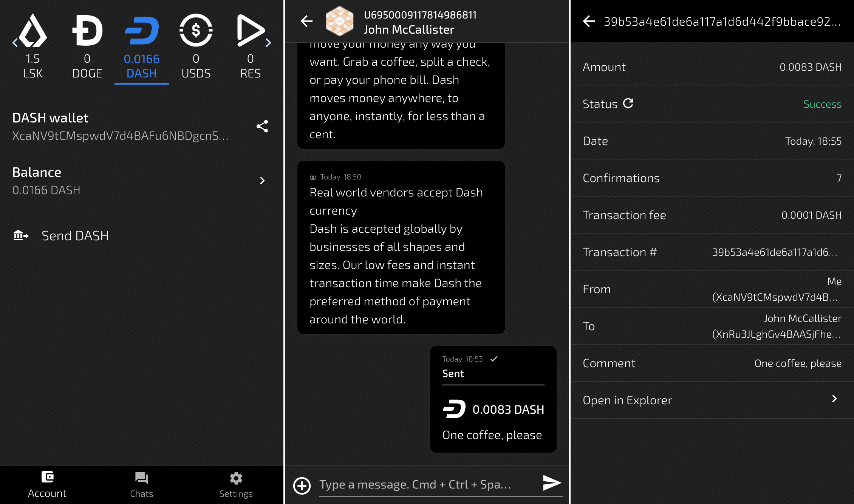Go to previous wallets with left chevron
This screenshot has height=504, width=854.
(x=15, y=43)
